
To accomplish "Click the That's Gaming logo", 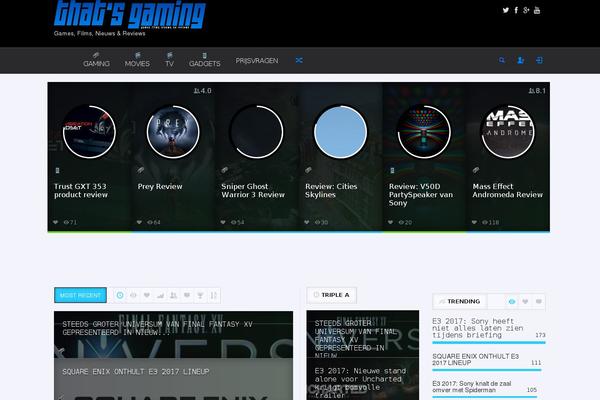I will click(130, 15).
